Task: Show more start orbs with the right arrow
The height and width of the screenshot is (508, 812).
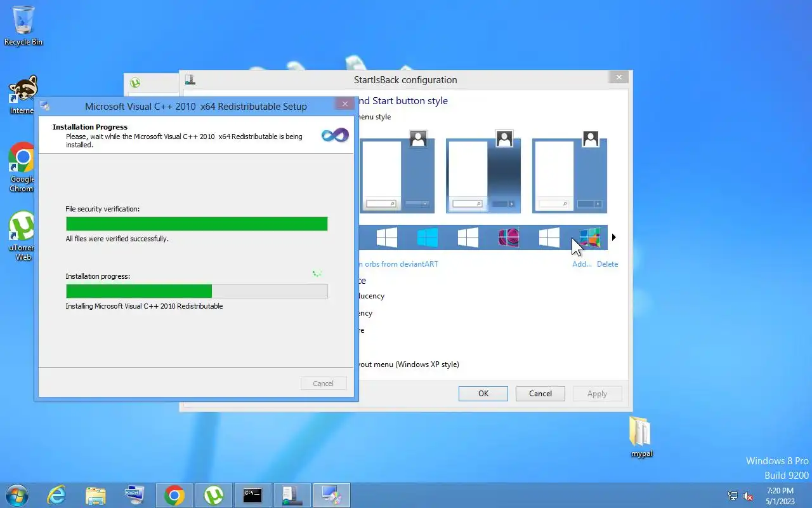Action: coord(613,237)
